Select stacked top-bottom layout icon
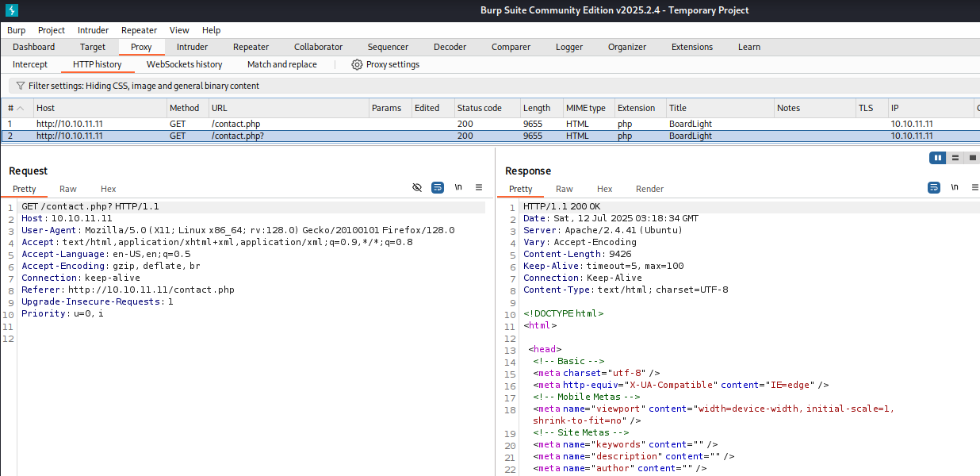 955,158
